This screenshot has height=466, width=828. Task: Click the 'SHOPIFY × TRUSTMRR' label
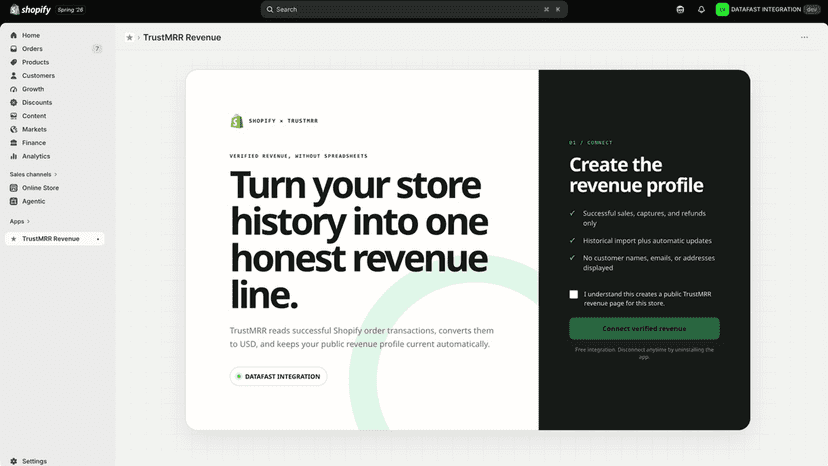[284, 121]
